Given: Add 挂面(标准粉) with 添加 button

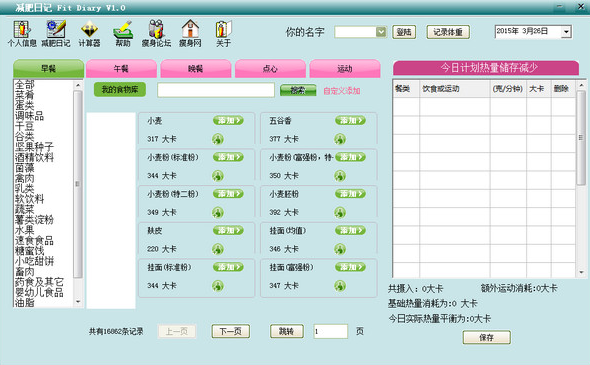Looking at the screenshot, I should coord(228,267).
